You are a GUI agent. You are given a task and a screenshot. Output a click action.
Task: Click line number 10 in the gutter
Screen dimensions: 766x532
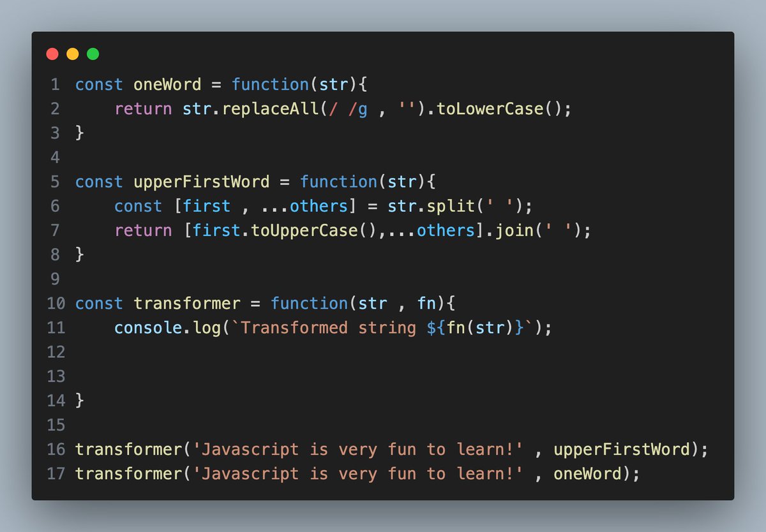56,303
